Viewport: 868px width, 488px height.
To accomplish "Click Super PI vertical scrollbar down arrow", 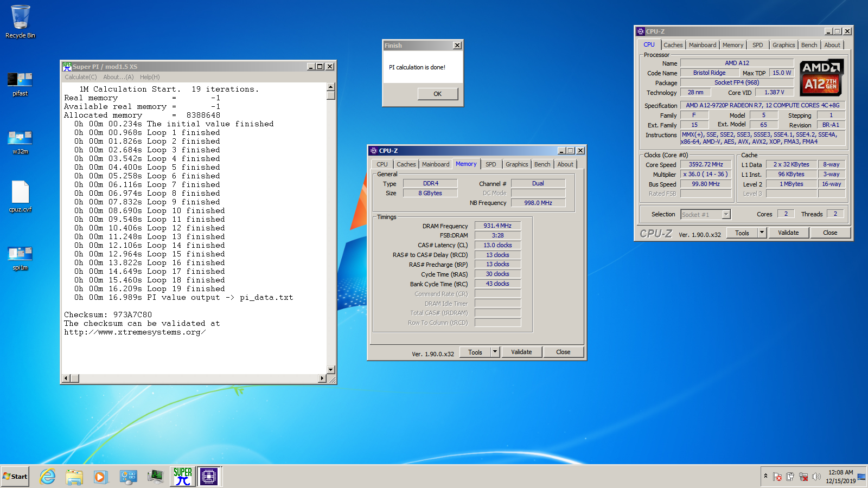I will pos(331,370).
